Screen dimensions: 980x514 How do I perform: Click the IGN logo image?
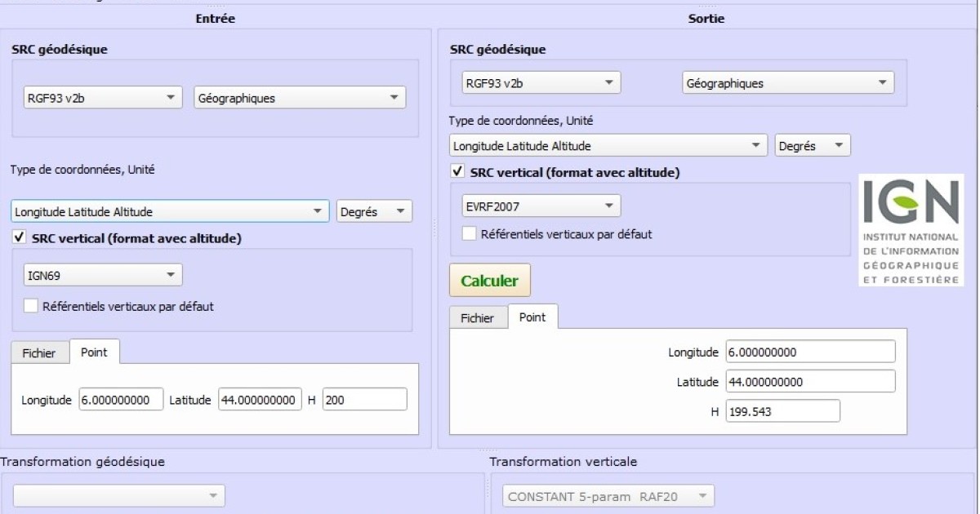click(x=911, y=229)
